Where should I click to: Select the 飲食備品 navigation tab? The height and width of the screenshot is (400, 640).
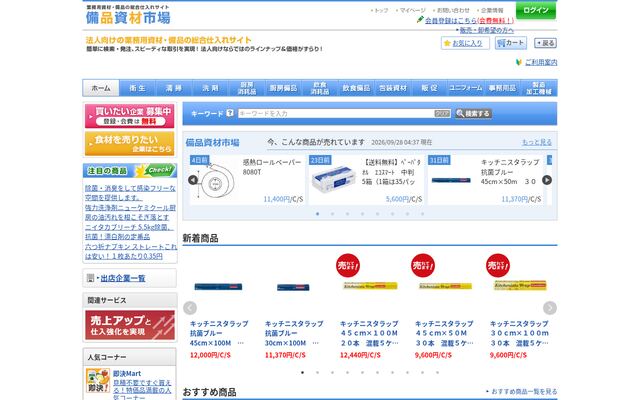356,88
